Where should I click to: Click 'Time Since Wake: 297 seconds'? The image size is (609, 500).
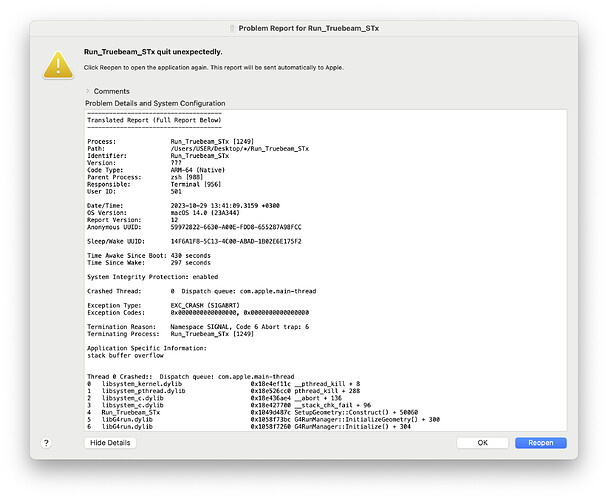click(149, 263)
